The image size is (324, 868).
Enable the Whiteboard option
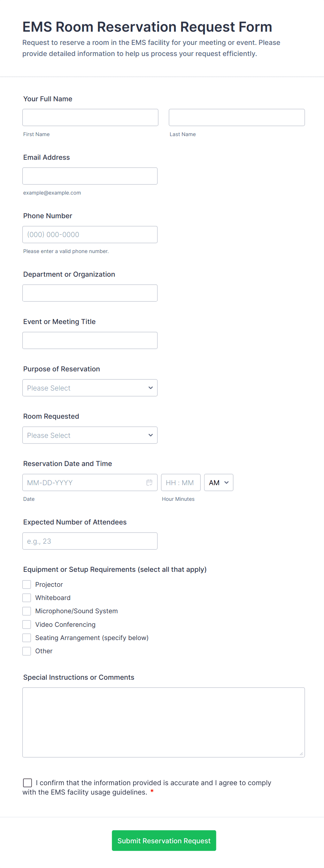[x=27, y=598]
